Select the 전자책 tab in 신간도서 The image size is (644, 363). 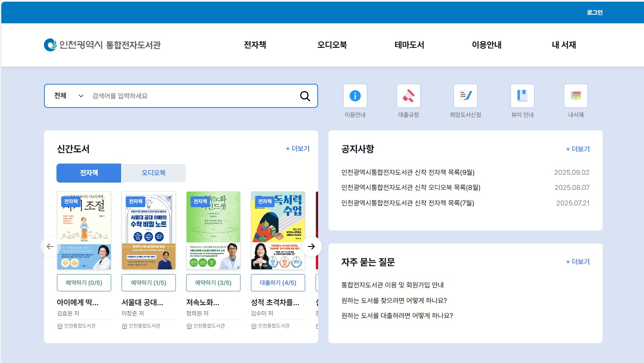click(x=88, y=173)
